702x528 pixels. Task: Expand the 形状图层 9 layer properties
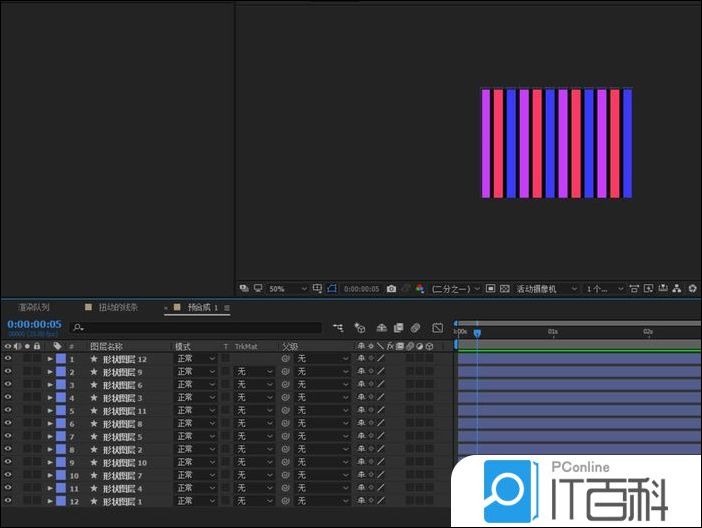pyautogui.click(x=50, y=371)
